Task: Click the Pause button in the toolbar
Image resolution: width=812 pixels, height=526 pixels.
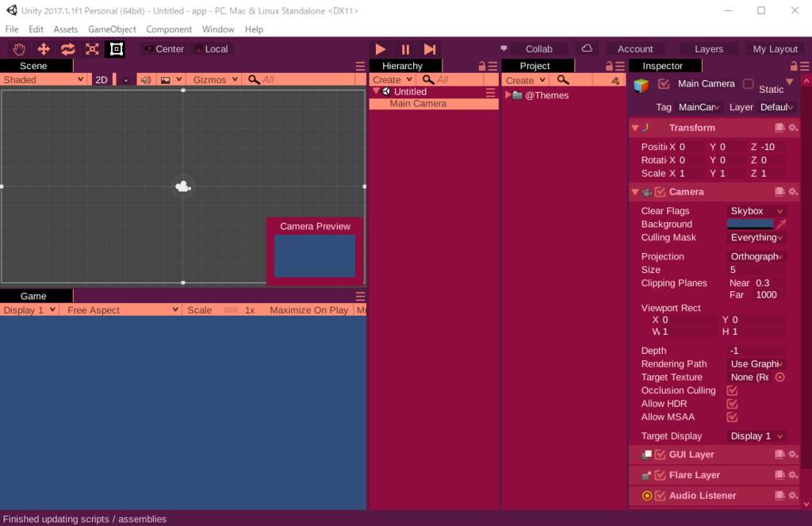Action: (405, 48)
